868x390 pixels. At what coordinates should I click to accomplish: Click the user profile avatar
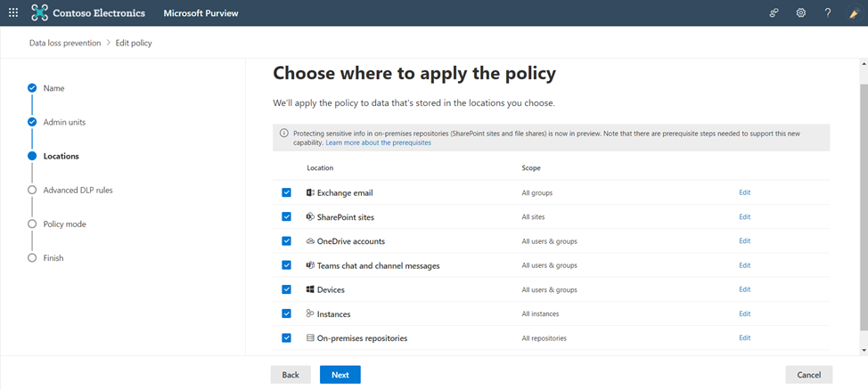tap(855, 12)
